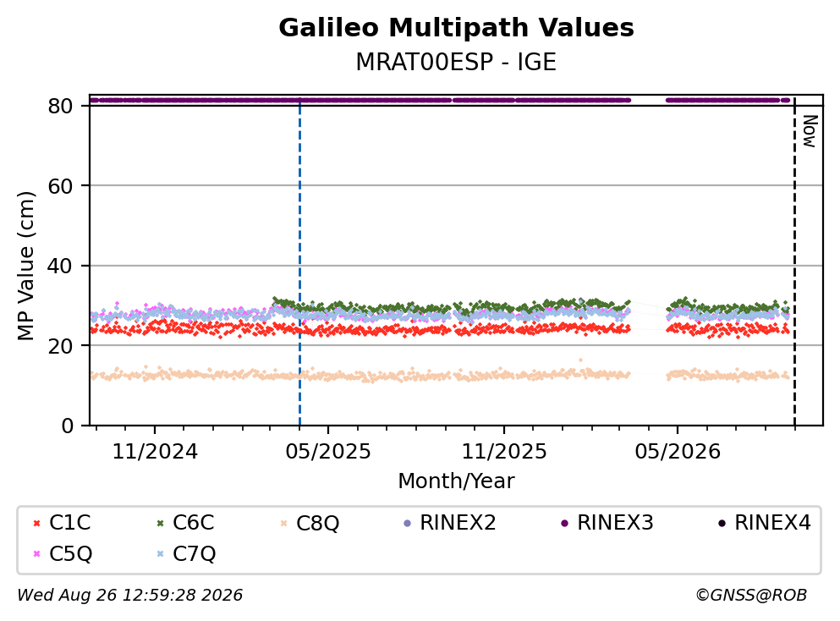Viewport: 840px width, 621px height.
Task: Click the 11/2024 x-axis tick label
Action: [x=155, y=452]
